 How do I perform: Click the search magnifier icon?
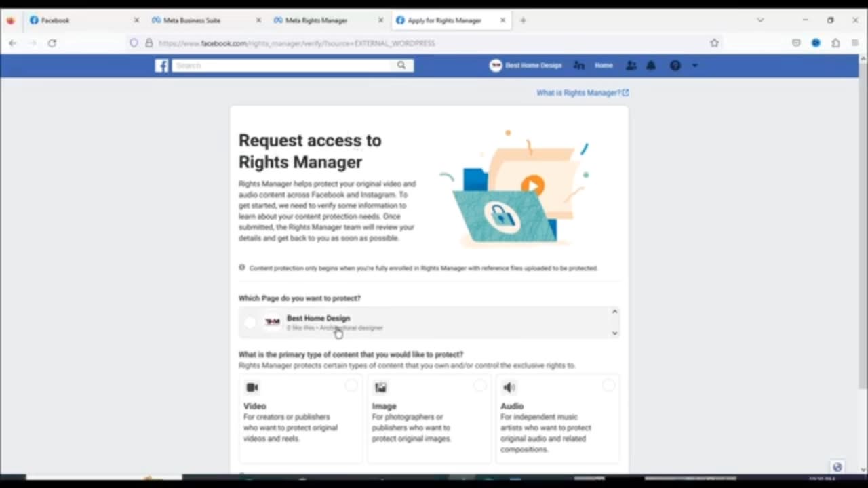click(401, 66)
